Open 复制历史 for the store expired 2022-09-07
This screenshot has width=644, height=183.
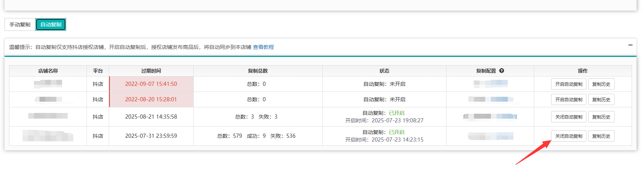(601, 84)
